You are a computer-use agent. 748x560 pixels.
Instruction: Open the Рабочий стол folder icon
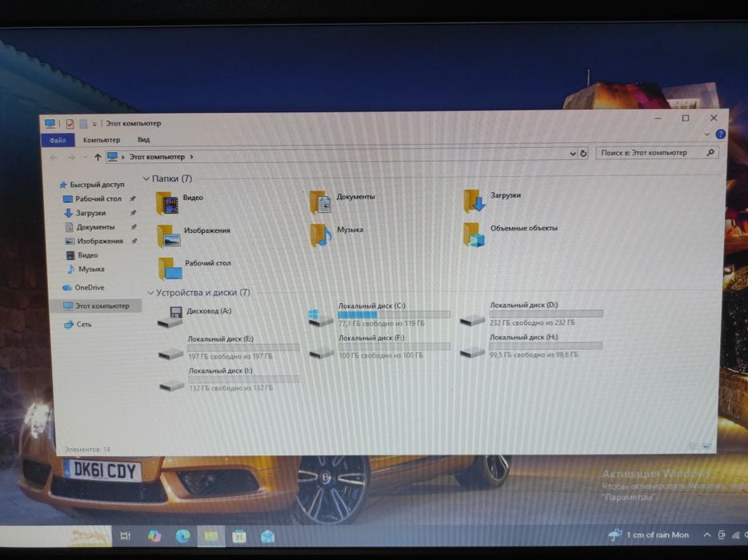170,269
